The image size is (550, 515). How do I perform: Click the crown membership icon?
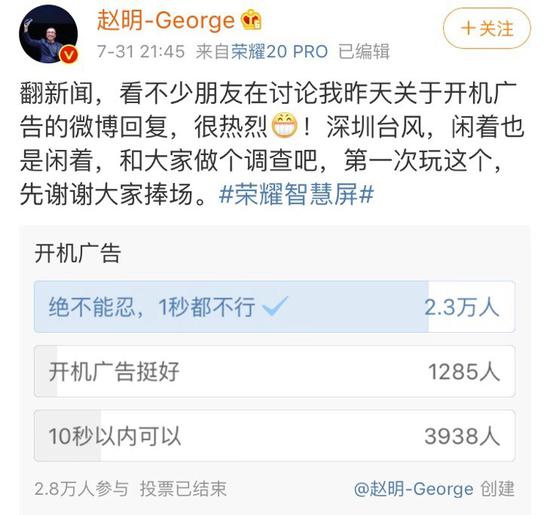(x=251, y=19)
